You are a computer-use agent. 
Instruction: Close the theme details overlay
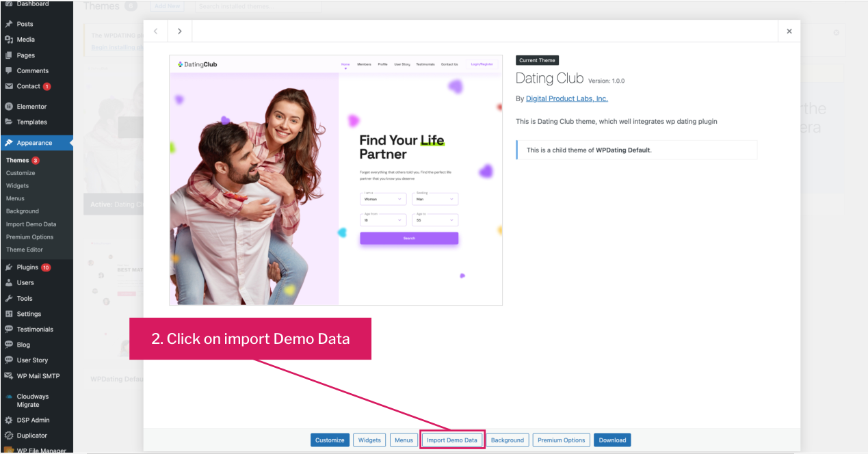[x=789, y=31]
